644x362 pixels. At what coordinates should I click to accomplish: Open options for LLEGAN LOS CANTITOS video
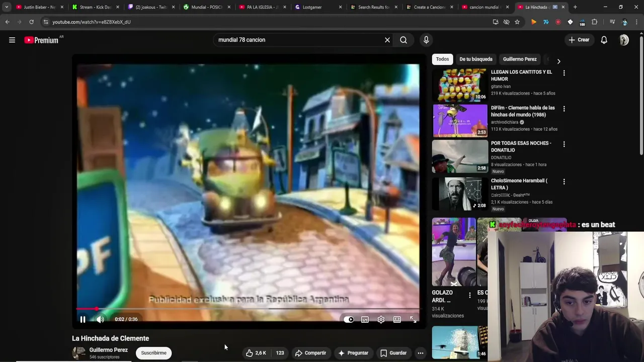564,73
